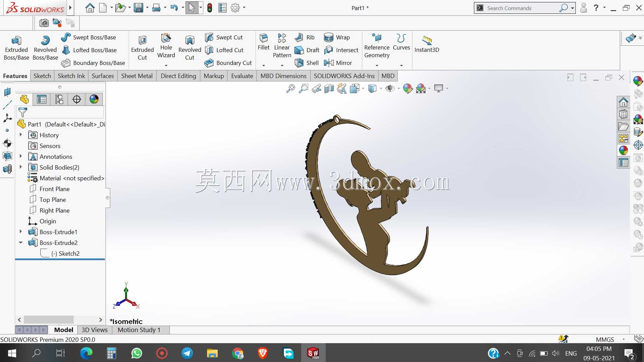644x362 pixels.
Task: Select the Revolved Boss/Base tool
Action: [45, 48]
